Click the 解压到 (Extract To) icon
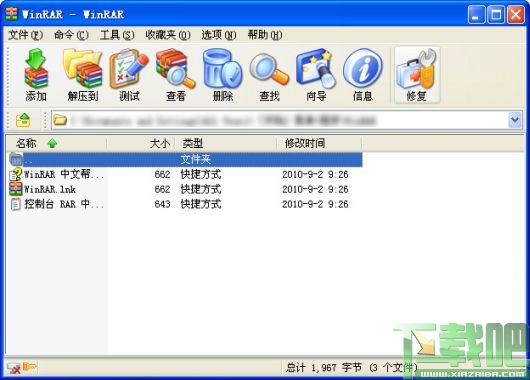The height and width of the screenshot is (380, 530). click(x=83, y=75)
